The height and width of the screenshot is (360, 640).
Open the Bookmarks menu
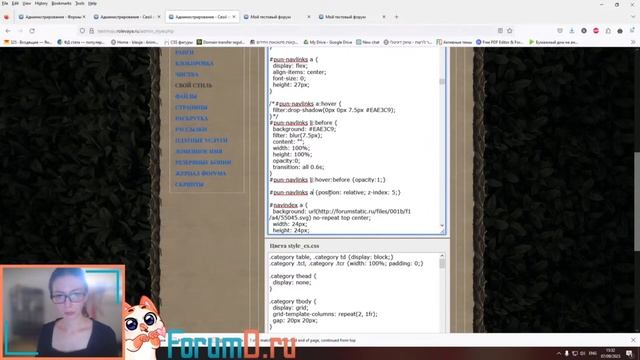[x=61, y=3]
